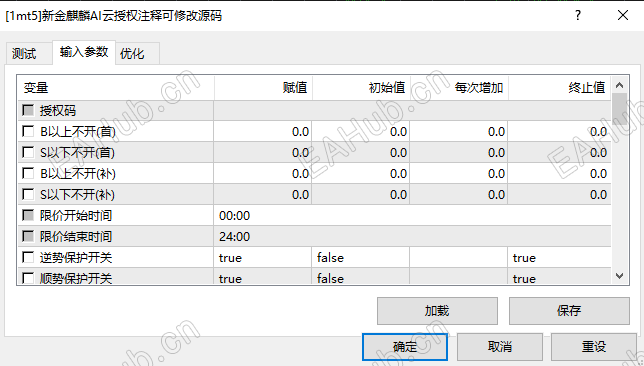This screenshot has width=644, height=366.
Task: Cancel the dialog with 取消
Action: pyautogui.click(x=500, y=347)
